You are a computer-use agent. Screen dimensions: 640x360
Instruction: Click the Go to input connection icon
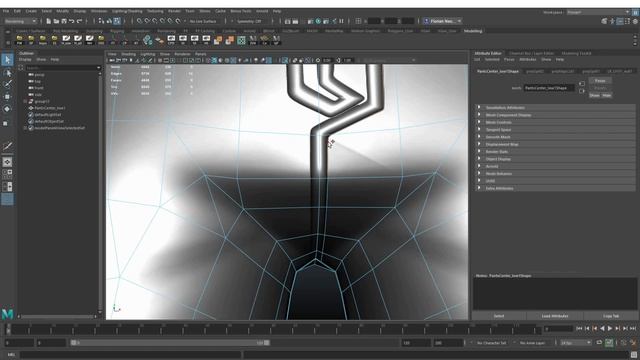(x=582, y=84)
